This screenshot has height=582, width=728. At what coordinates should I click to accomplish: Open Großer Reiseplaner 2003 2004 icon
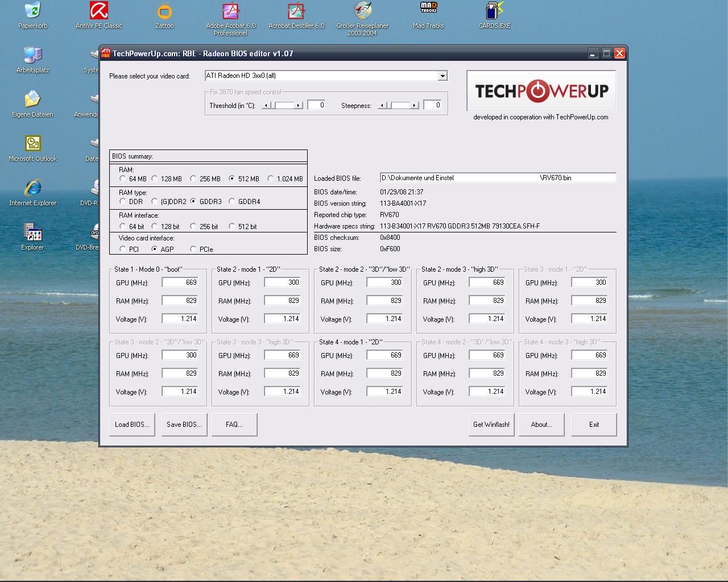click(362, 19)
